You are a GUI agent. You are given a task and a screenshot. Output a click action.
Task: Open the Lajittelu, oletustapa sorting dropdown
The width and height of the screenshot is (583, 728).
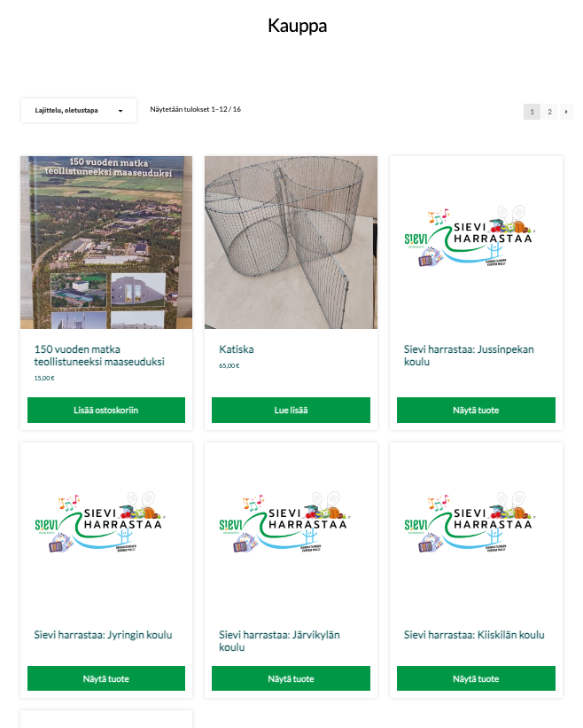tap(78, 111)
